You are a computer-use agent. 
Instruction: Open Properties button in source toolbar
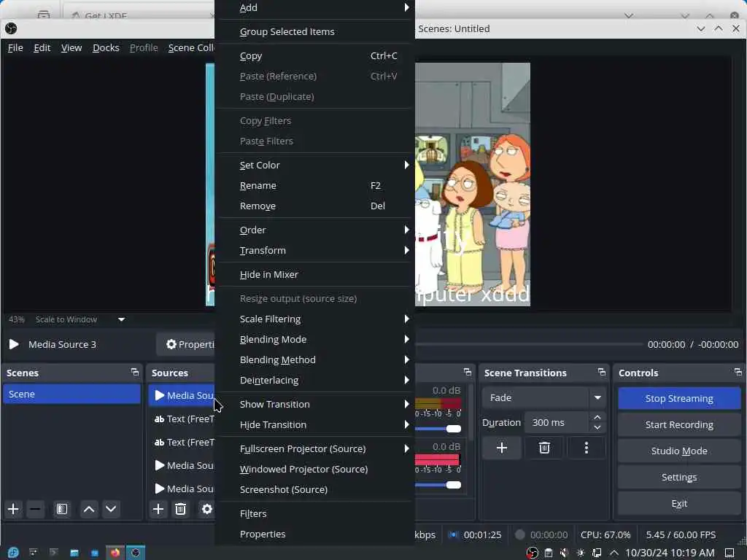(x=186, y=344)
